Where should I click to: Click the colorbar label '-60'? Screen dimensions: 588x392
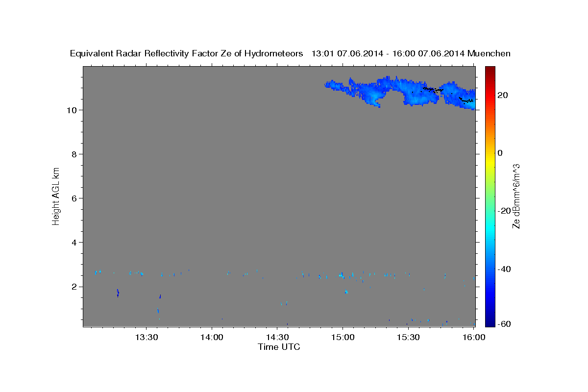coord(503,323)
